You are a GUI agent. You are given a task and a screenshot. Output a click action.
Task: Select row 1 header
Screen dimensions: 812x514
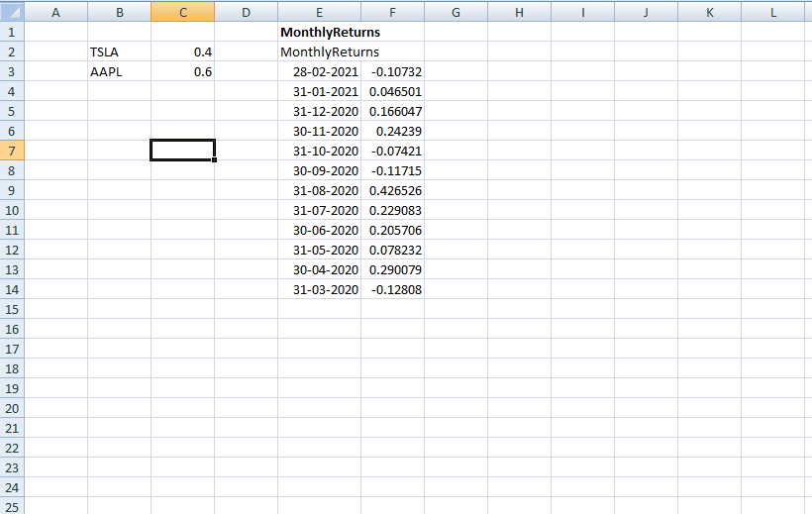(12, 32)
